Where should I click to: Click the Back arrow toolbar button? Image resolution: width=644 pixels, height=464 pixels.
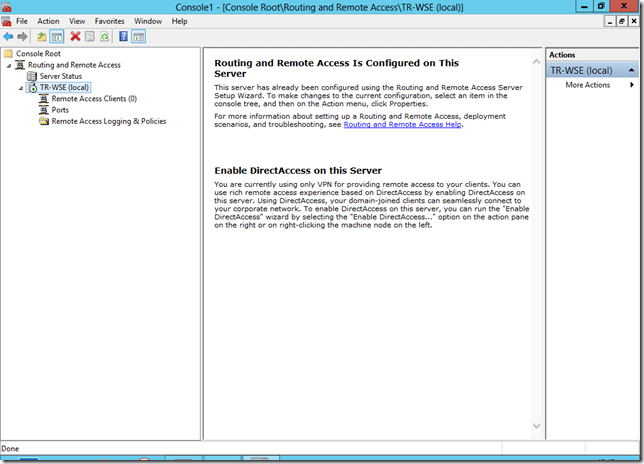[9, 36]
